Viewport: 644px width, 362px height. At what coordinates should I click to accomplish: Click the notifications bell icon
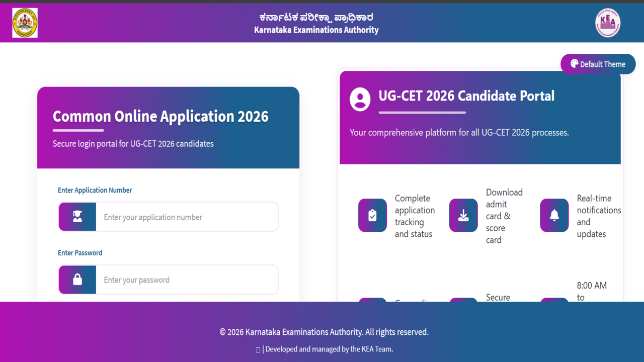click(x=554, y=215)
